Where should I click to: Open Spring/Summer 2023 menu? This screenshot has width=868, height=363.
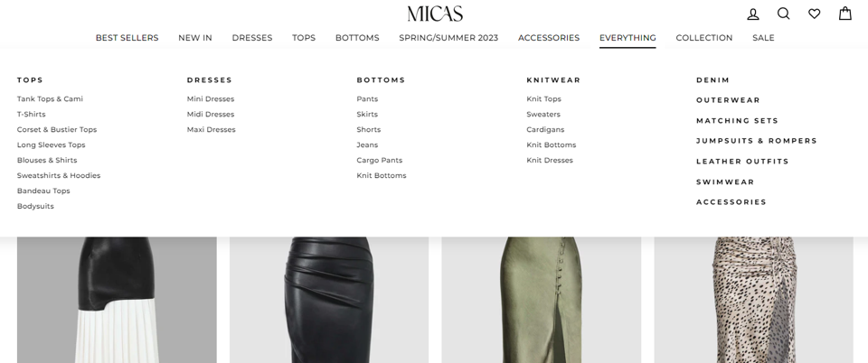click(x=448, y=38)
